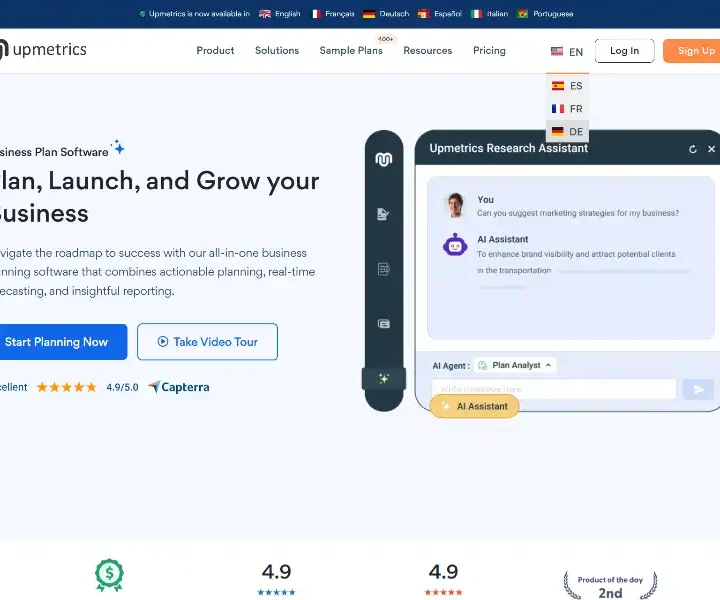Click the 400+ badge above Sample Plans
Viewport: 720px width, 600px height.
pyautogui.click(x=386, y=39)
